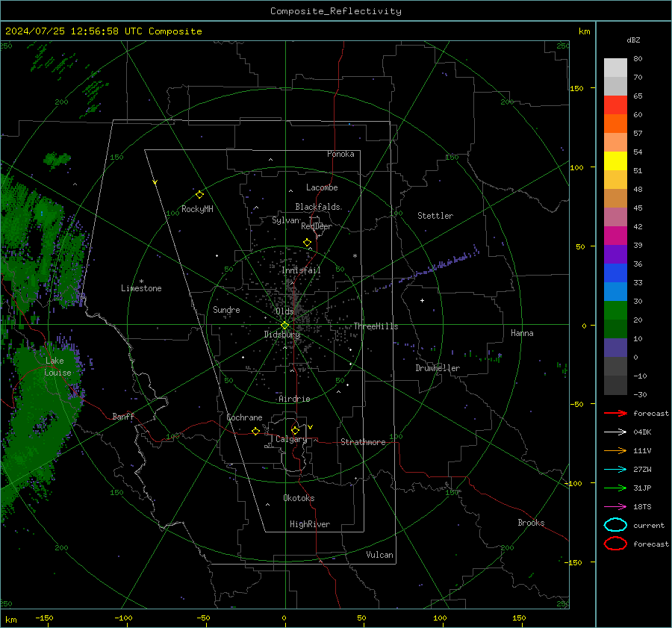The width and height of the screenshot is (672, 628).
Task: Click the Vulcan city label
Action: click(x=379, y=555)
